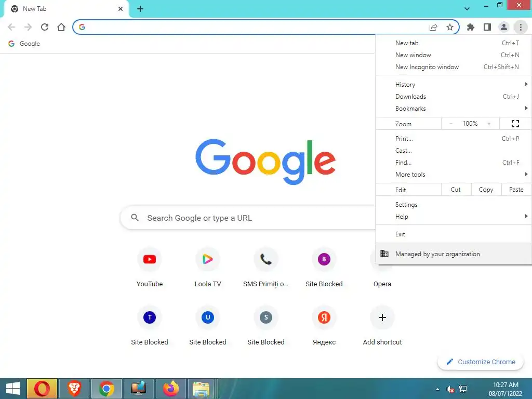Viewport: 532px width, 399px height.
Task: Click Paste in the Edit row
Action: [516, 190]
